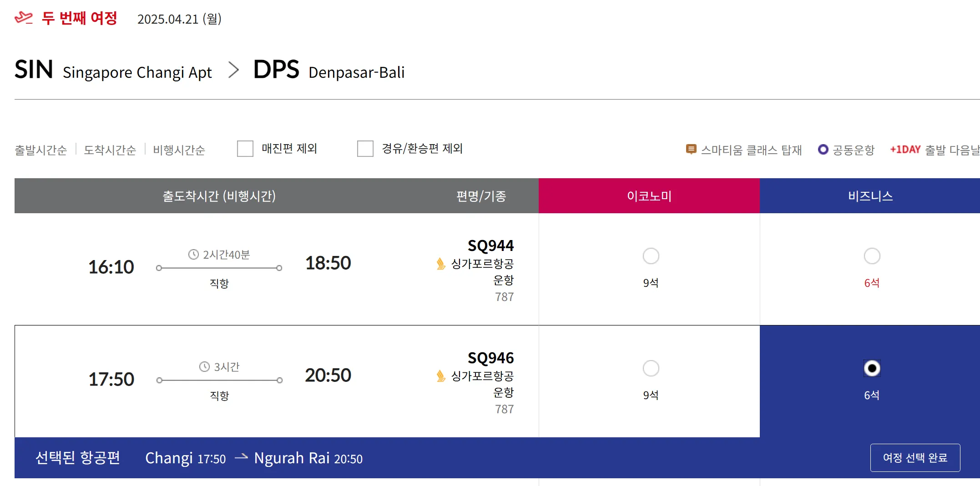
Task: Select economy radio for flight SQ944
Action: pos(651,256)
